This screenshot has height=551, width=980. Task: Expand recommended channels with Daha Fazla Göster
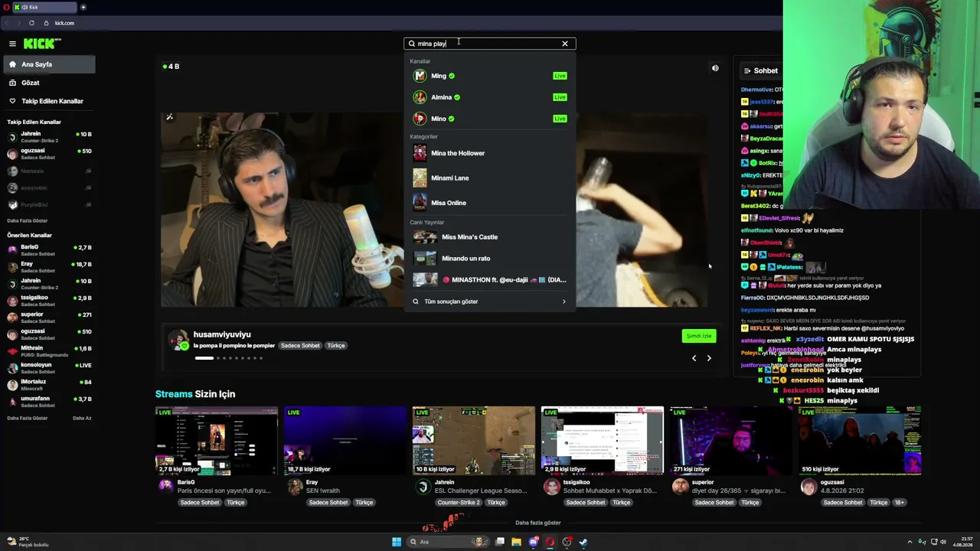point(27,418)
